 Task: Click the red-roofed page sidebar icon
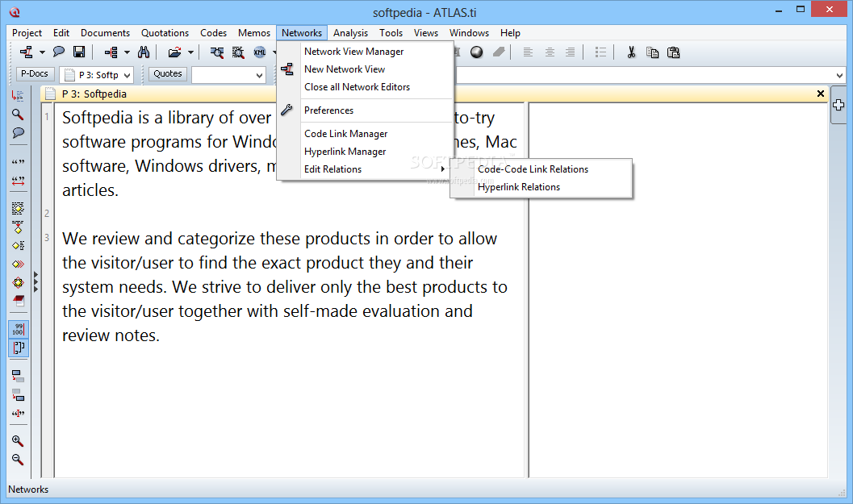point(19,301)
